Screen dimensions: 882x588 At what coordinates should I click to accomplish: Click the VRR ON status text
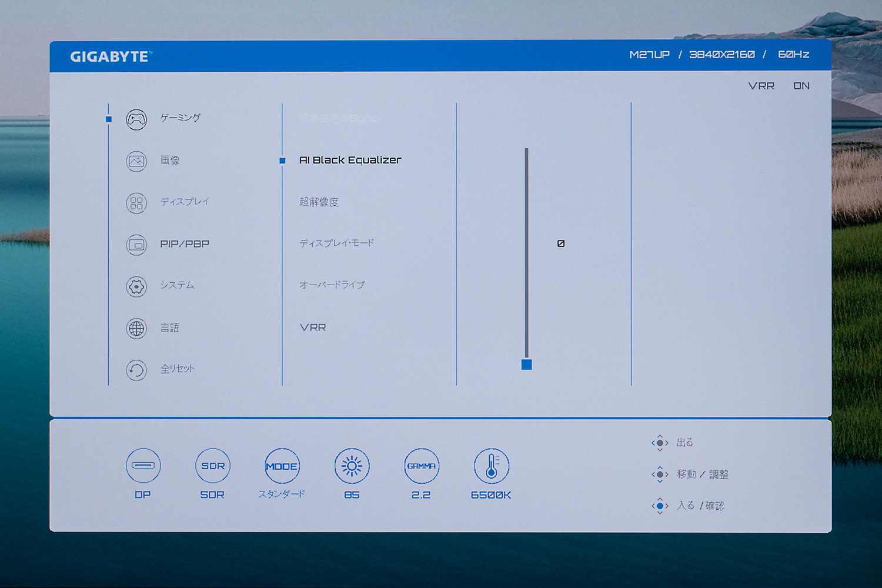(779, 86)
